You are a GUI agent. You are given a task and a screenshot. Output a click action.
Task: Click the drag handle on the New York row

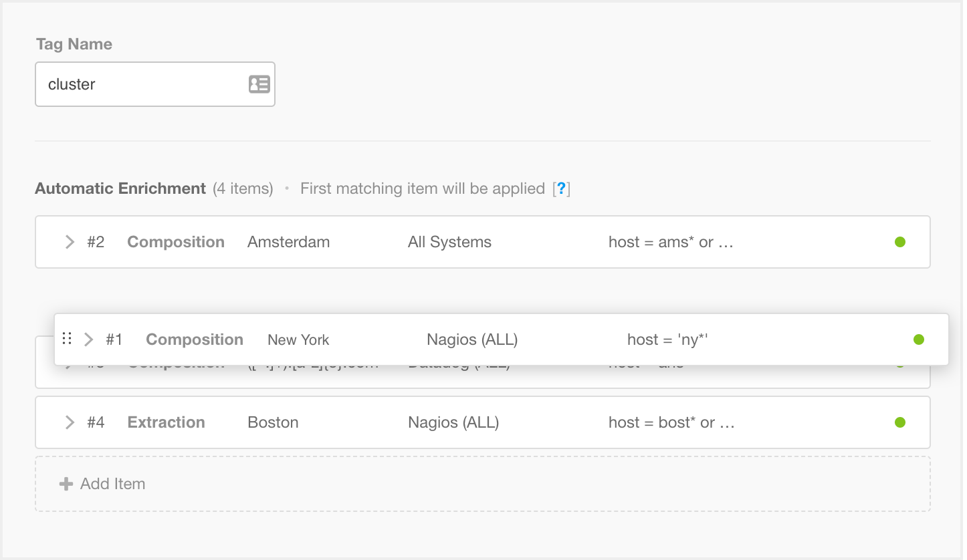click(x=67, y=339)
